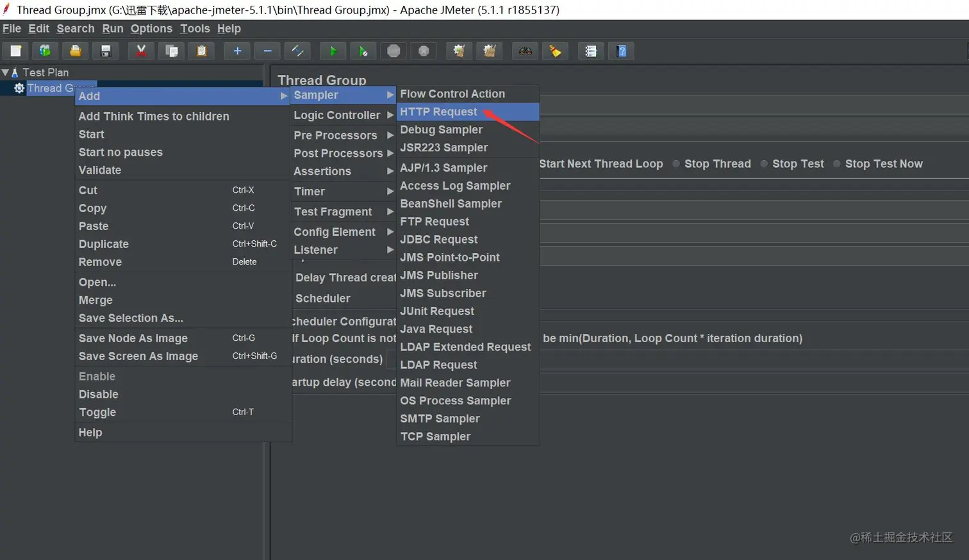Click Merge in the context menu
Viewport: 969px width, 560px height.
coord(183,300)
